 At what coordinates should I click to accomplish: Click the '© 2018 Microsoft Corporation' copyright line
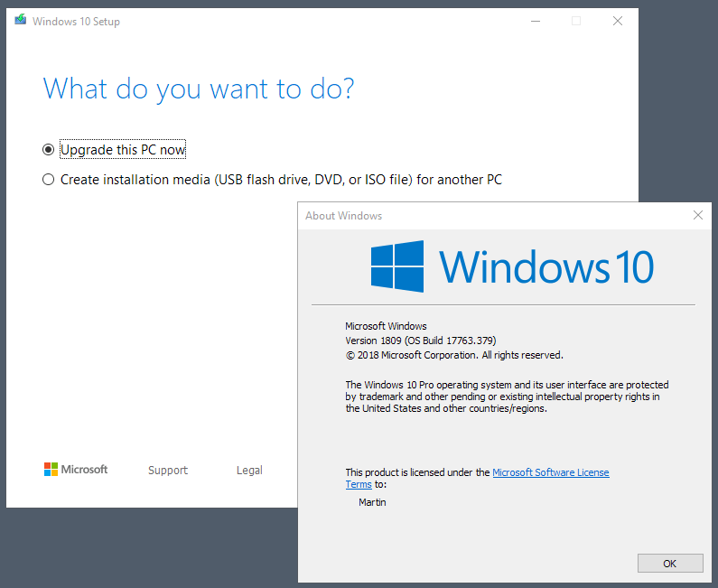coord(454,355)
